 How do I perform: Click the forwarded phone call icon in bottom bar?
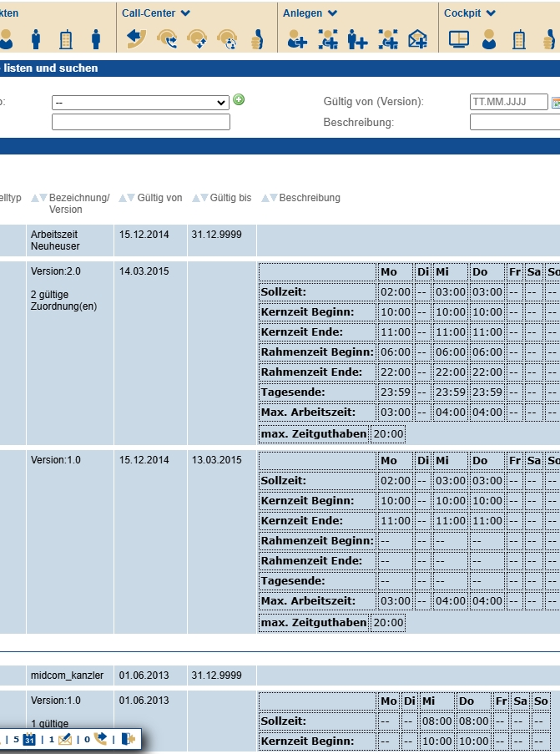100,739
